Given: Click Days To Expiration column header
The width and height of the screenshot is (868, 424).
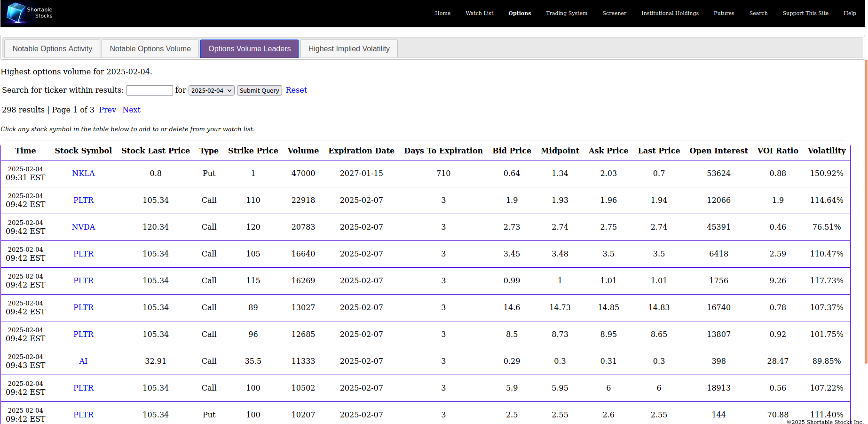Looking at the screenshot, I should [443, 151].
